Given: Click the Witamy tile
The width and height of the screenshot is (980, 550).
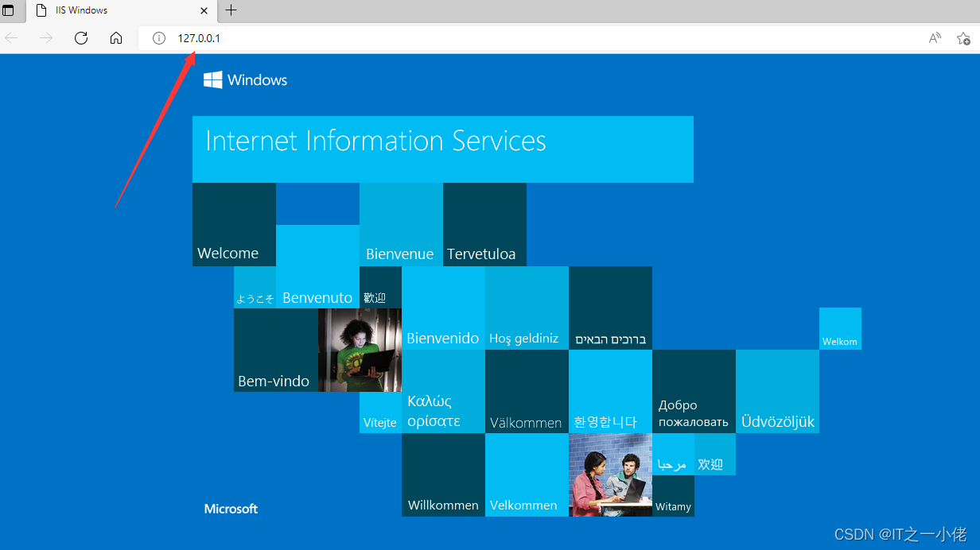Looking at the screenshot, I should (673, 496).
